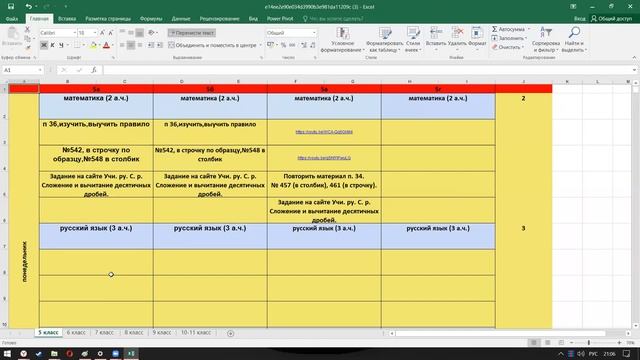Open the 6 класс sheet tab

[76, 333]
